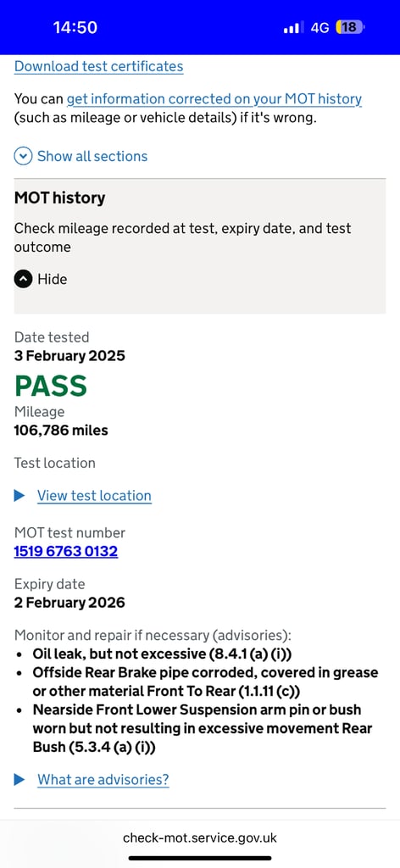The image size is (400, 868).
Task: Tap the 4G network indicator
Action: coord(319,28)
